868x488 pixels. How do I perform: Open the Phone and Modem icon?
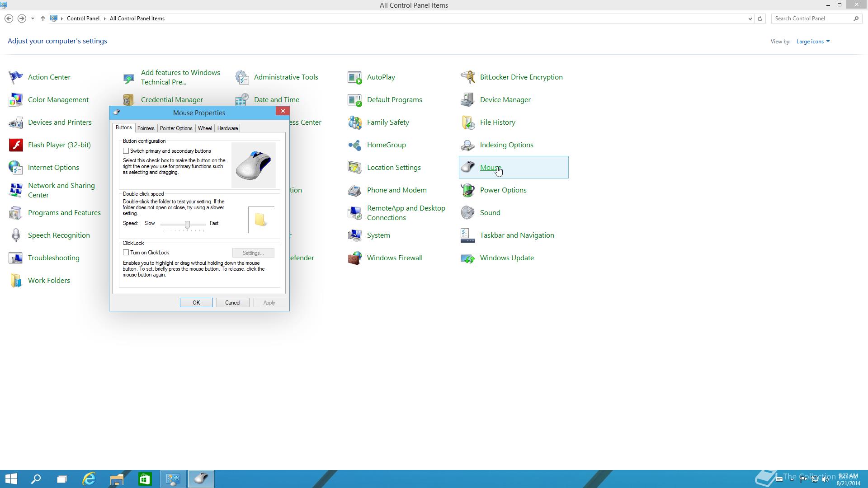355,190
